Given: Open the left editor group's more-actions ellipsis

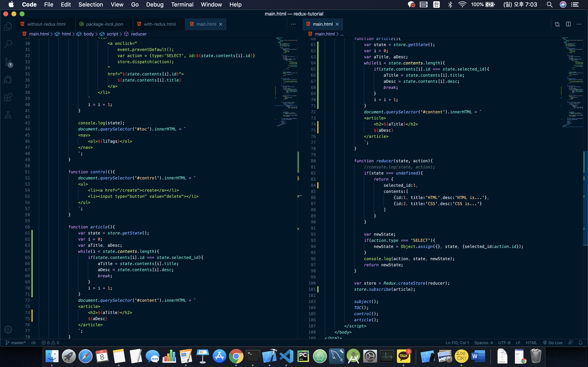Looking at the screenshot, I should (293, 24).
